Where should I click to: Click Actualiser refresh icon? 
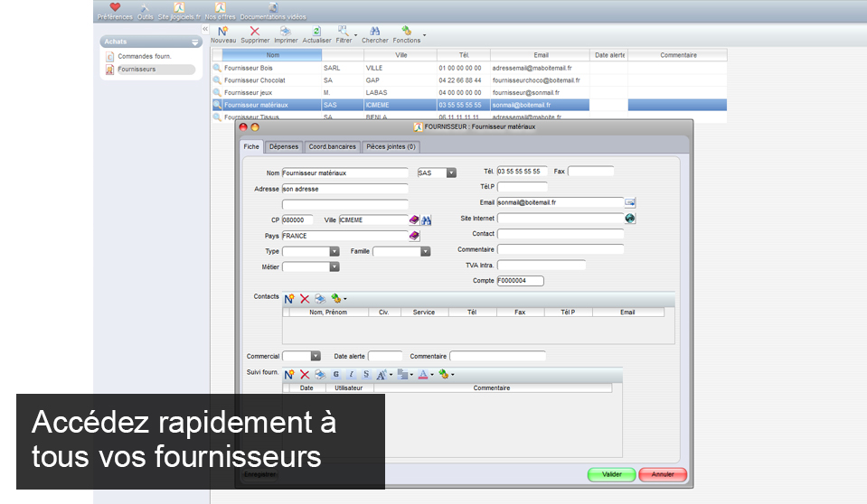[316, 35]
